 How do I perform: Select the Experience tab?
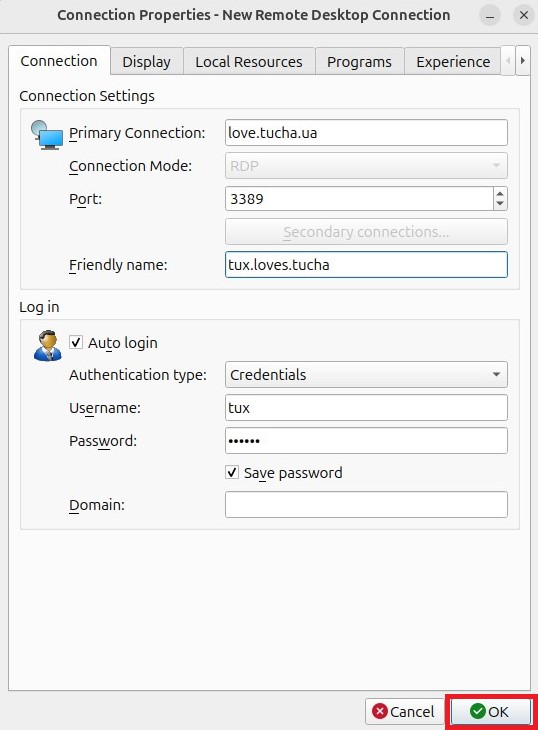tap(453, 62)
